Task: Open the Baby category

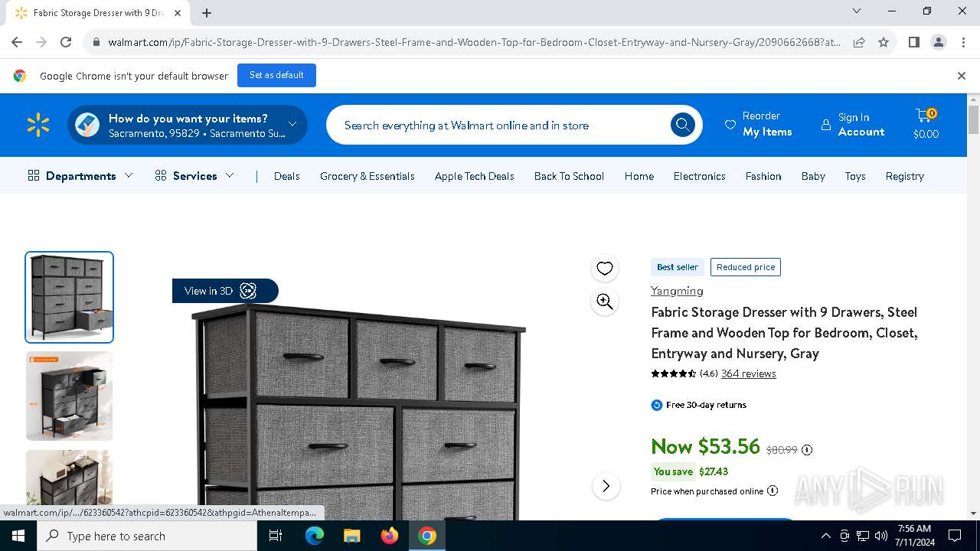Action: pyautogui.click(x=813, y=176)
